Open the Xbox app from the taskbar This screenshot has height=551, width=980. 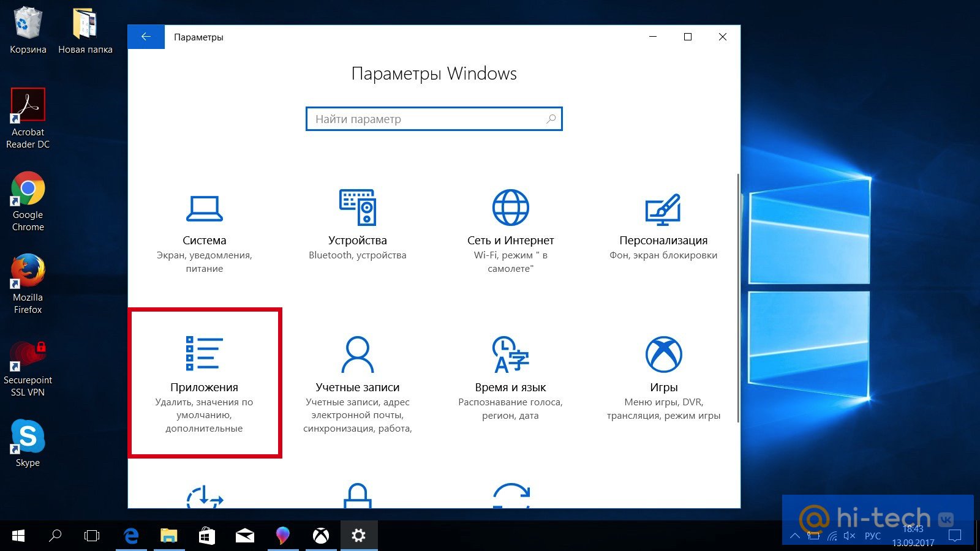321,536
